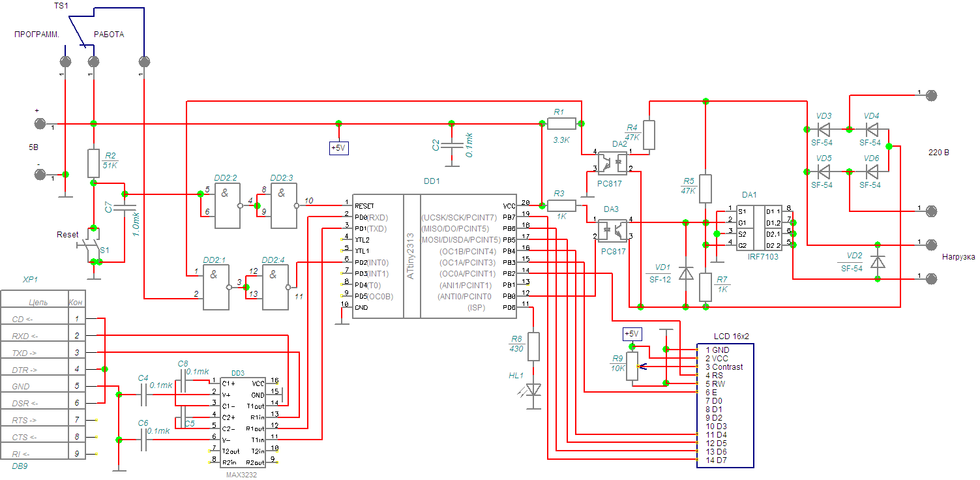The height and width of the screenshot is (480, 980).
Task: Click the SF-12 label under VD1
Action: click(661, 279)
